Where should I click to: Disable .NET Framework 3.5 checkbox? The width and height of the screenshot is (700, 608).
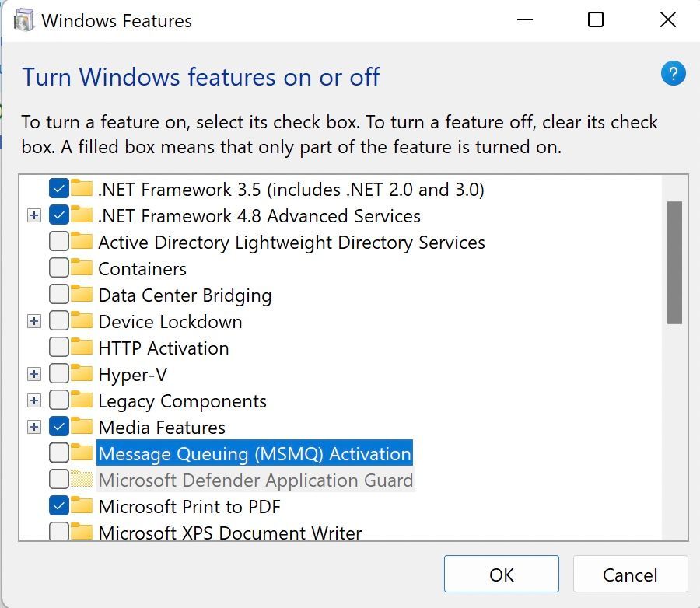pos(58,189)
